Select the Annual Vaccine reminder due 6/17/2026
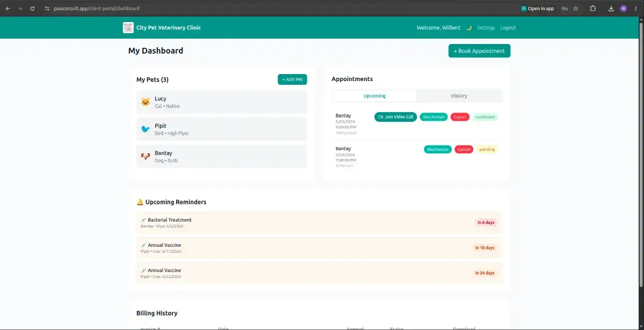The width and height of the screenshot is (644, 330). (319, 248)
